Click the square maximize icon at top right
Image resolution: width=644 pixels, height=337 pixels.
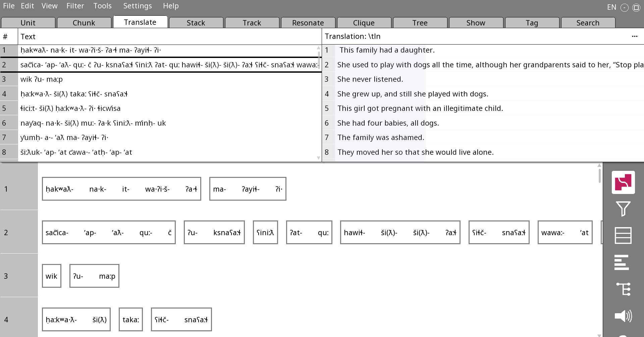click(x=636, y=8)
